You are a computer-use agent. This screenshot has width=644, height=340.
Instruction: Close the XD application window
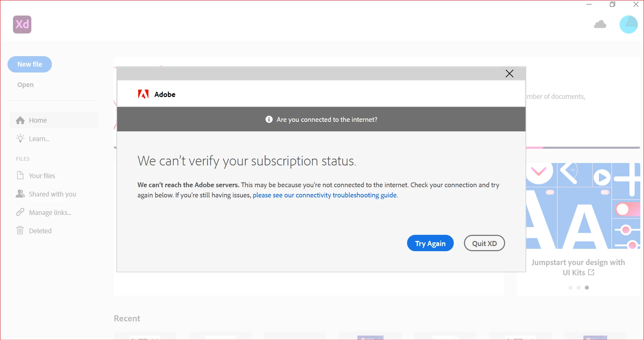click(x=635, y=4)
